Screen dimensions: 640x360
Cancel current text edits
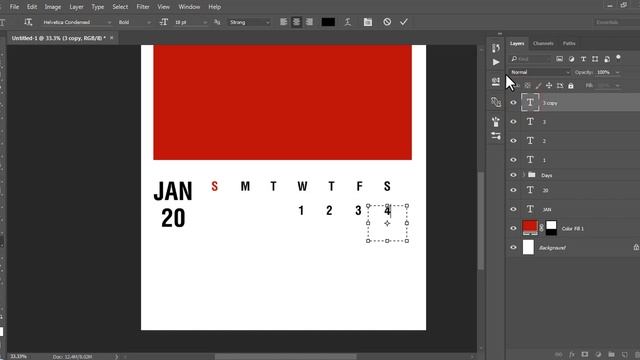click(387, 22)
